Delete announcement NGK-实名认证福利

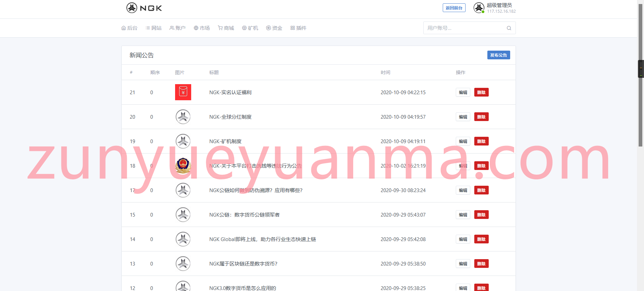481,92
